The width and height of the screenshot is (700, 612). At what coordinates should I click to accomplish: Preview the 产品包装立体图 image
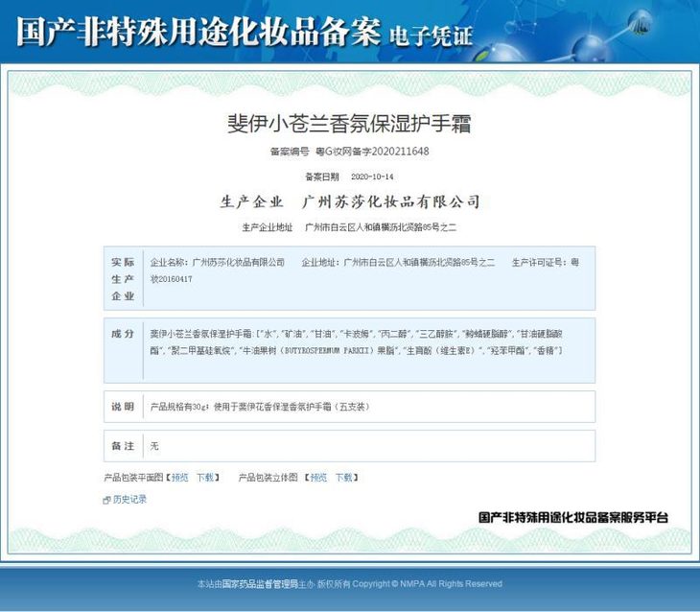point(318,478)
